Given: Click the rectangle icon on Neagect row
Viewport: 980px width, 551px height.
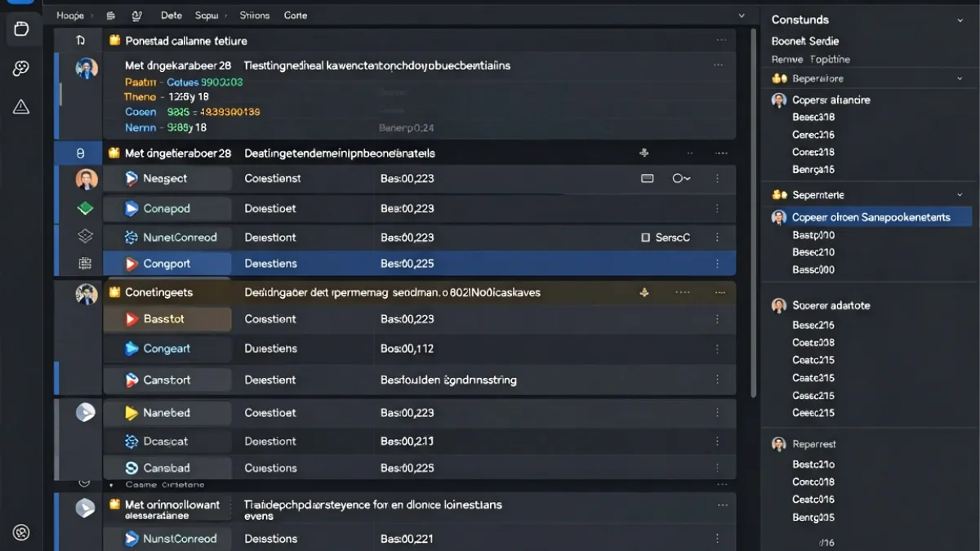Looking at the screenshot, I should pos(648,179).
